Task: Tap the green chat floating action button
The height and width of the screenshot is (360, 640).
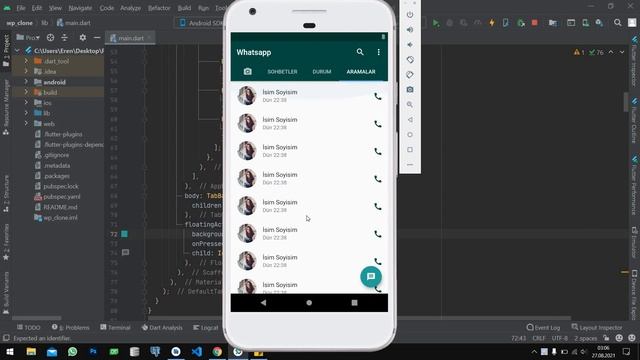Action: click(371, 277)
